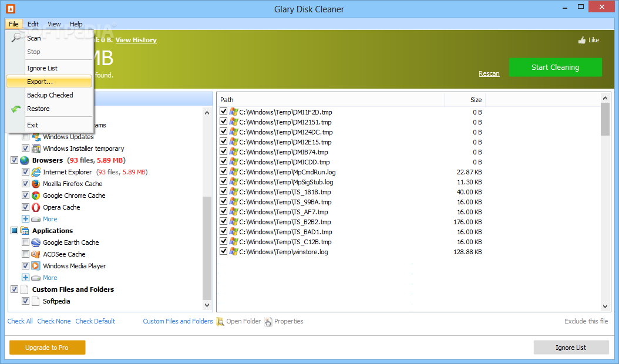Uncheck the Browsers category checkbox

[x=14, y=160]
